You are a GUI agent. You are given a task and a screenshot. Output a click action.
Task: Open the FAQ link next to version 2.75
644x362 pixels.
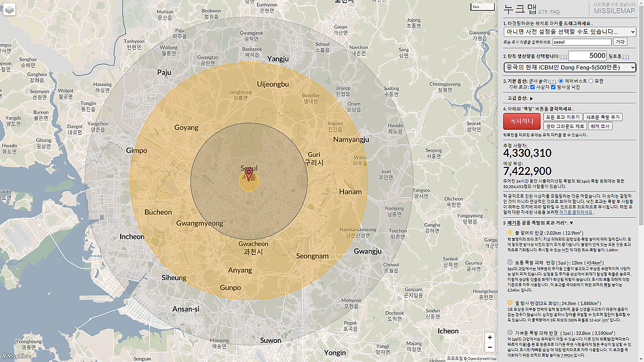point(554,12)
